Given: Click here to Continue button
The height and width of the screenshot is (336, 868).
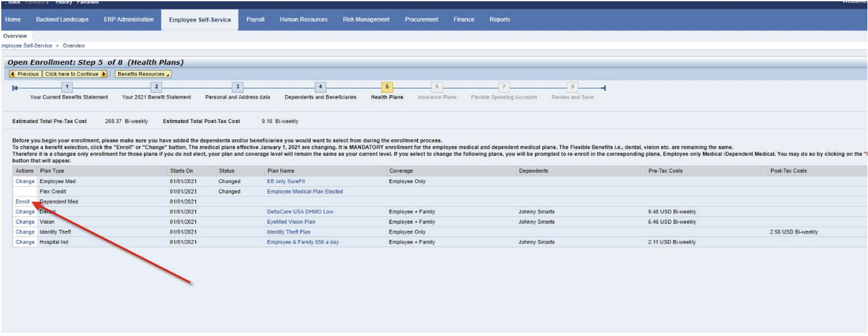Looking at the screenshot, I should pos(77,74).
